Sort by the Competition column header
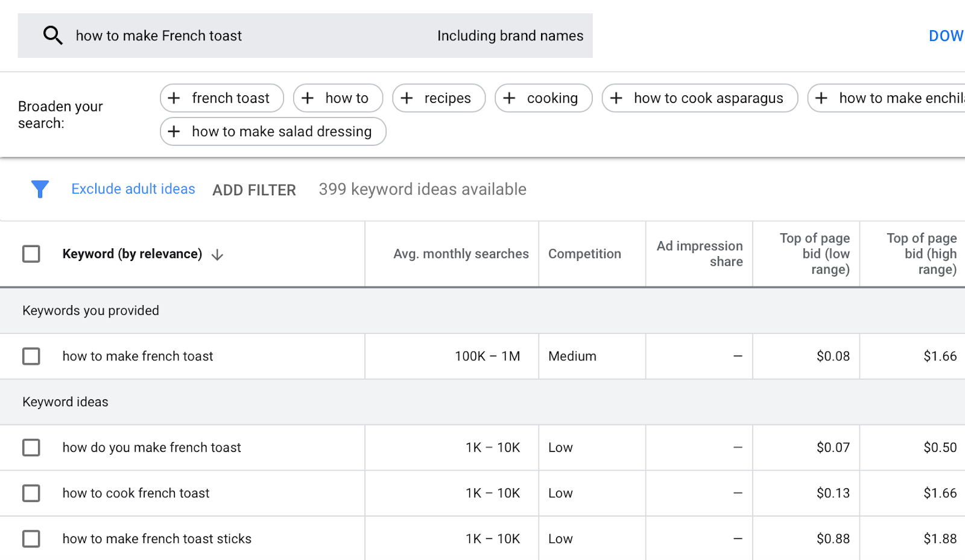This screenshot has width=965, height=560. click(x=584, y=254)
